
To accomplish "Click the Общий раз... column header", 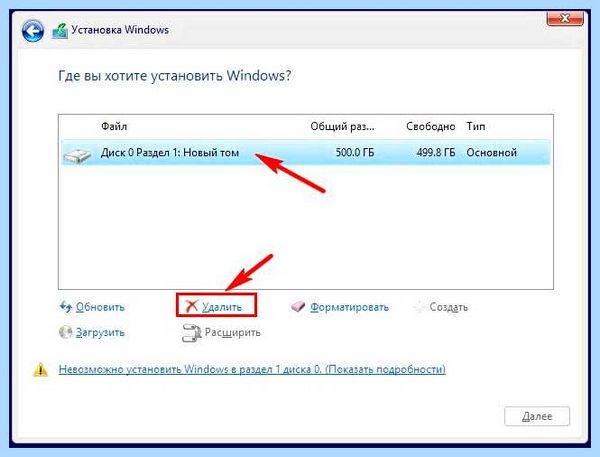I will tap(342, 126).
